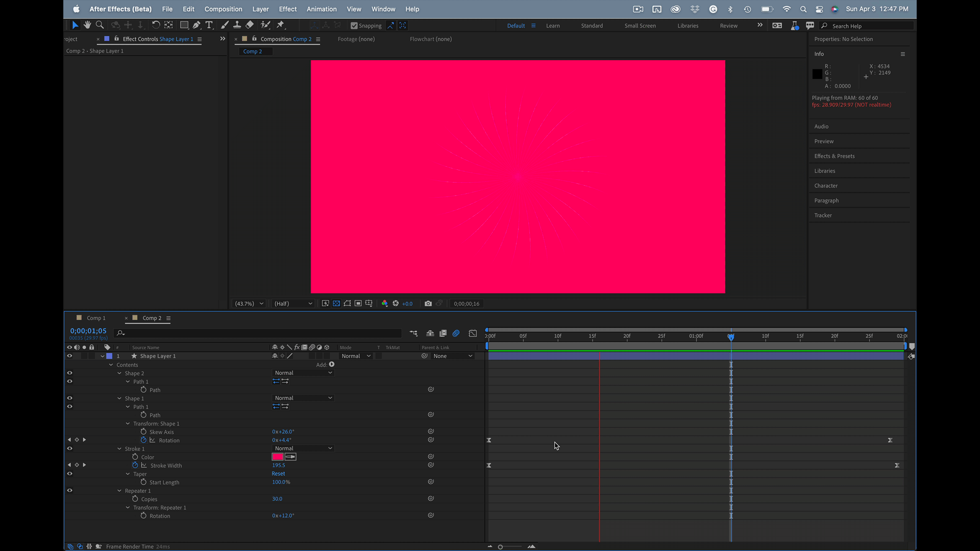Open the Graph Editor icon in timeline
The image size is (980, 551).
click(x=473, y=333)
